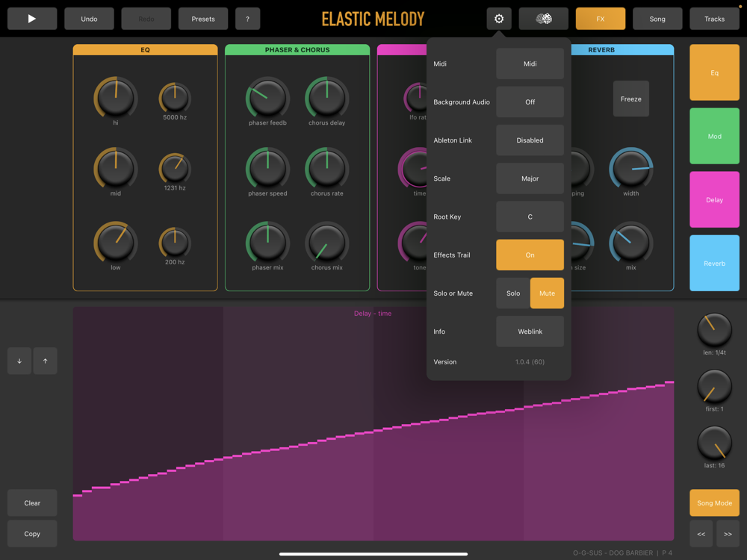
Task: Adjust the 5000 hz frequency knob
Action: pos(175,97)
